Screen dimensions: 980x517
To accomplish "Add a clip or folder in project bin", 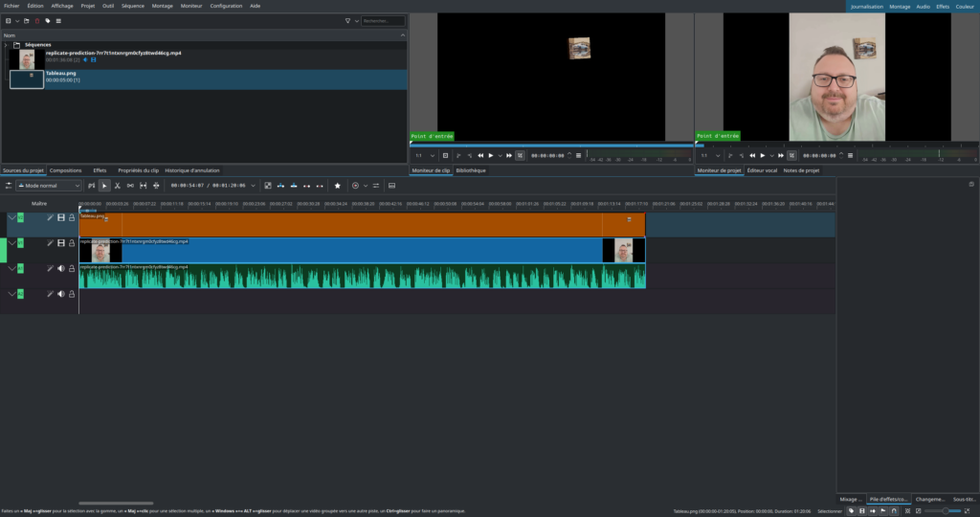I will point(8,21).
